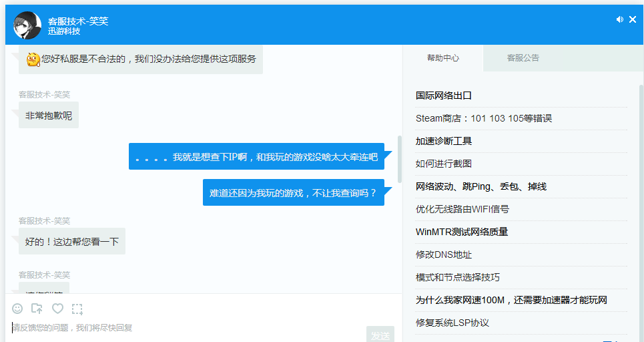Open the 国际网络出口 help article

point(444,96)
